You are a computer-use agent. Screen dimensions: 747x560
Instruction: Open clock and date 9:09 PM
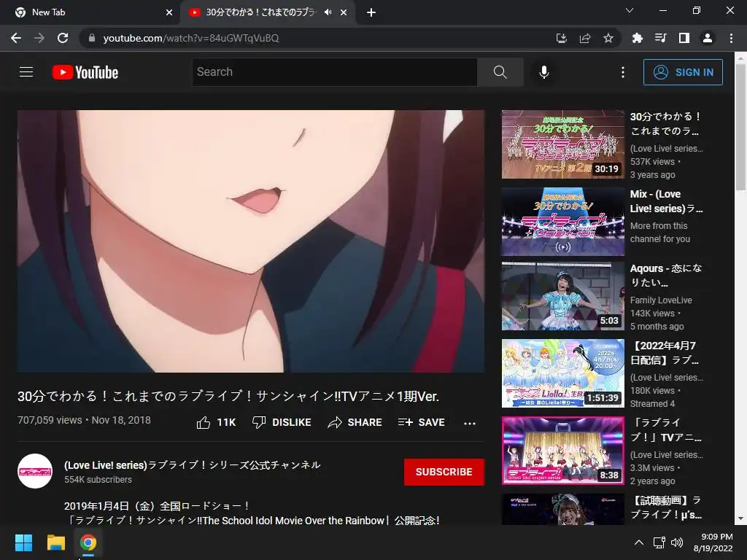coord(713,542)
